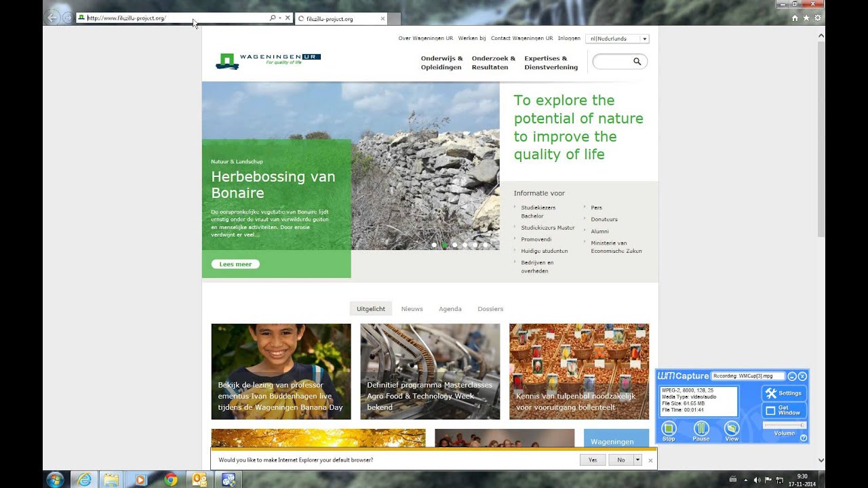Open Google Chrome from taskbar
The image size is (868, 488).
(171, 479)
